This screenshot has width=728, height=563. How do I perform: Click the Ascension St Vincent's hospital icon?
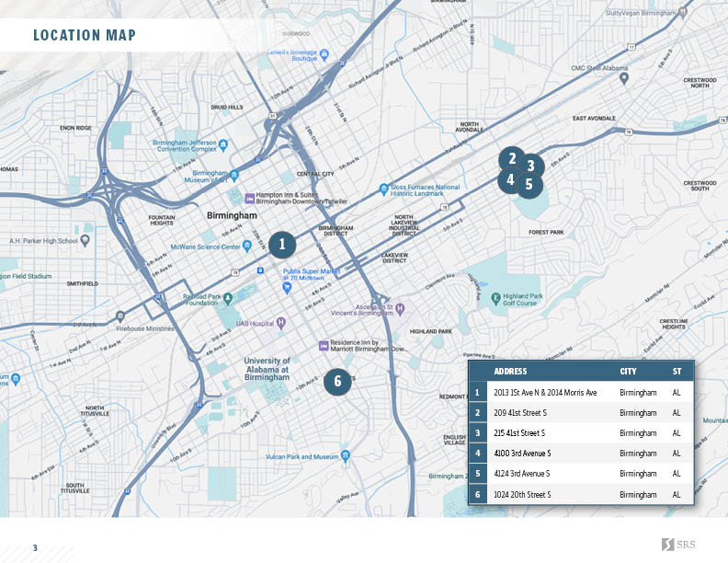click(x=400, y=309)
